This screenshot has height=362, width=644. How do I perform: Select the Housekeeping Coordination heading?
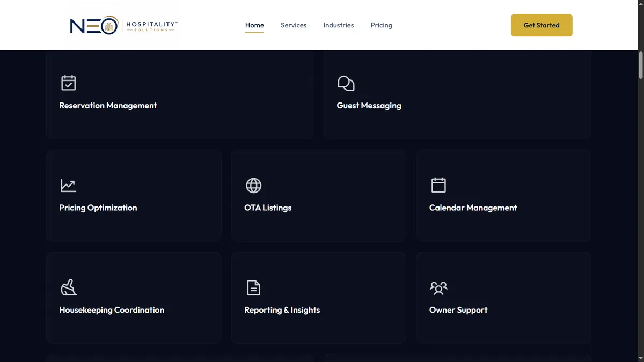pyautogui.click(x=112, y=310)
